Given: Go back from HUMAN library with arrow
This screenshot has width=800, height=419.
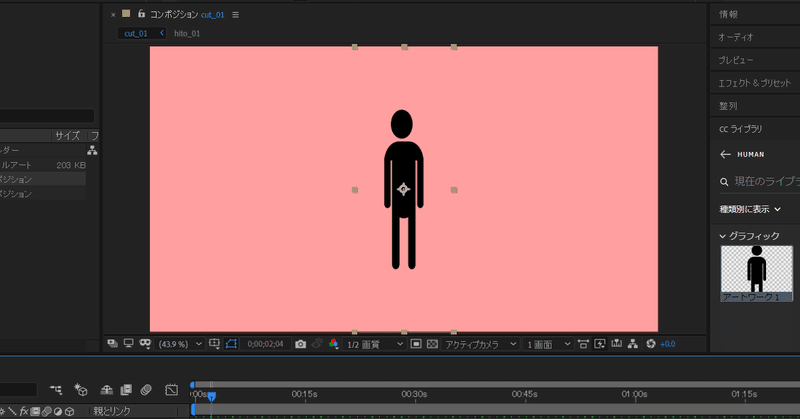Looking at the screenshot, I should pyautogui.click(x=725, y=154).
